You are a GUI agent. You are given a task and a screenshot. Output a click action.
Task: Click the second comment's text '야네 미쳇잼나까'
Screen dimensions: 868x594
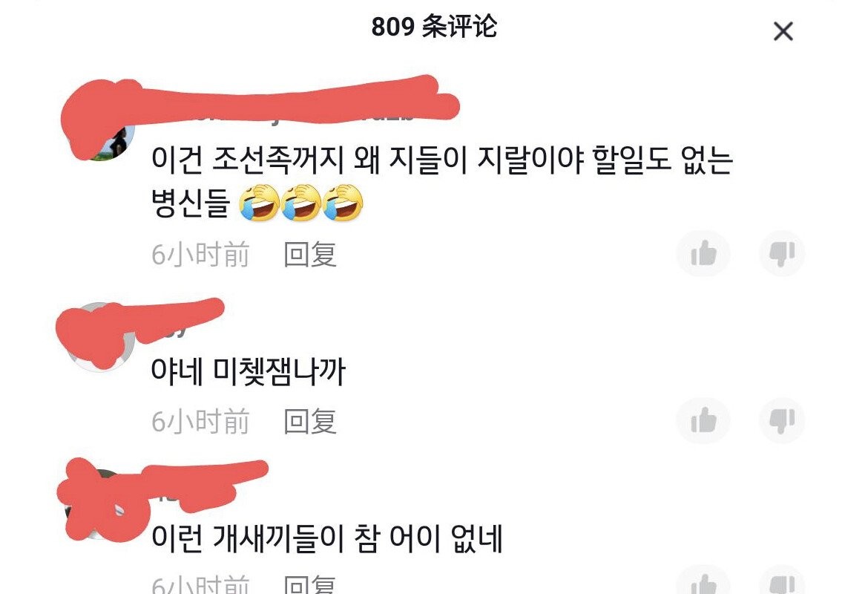point(248,371)
